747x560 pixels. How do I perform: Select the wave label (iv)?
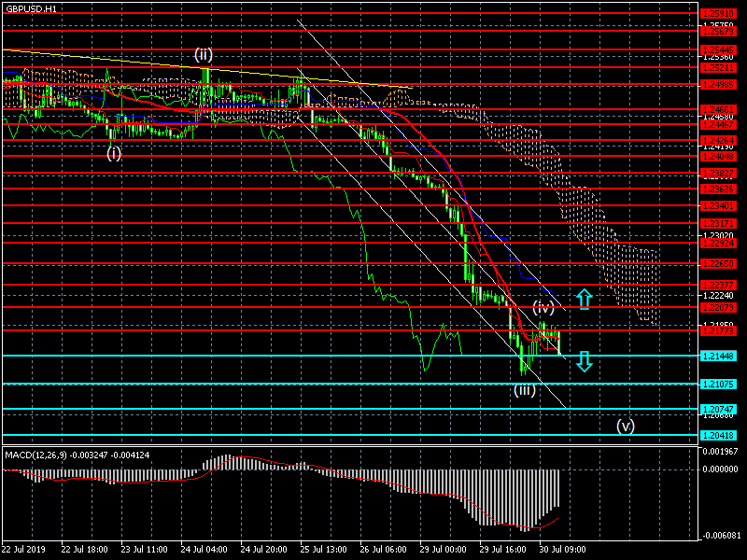[x=543, y=307]
